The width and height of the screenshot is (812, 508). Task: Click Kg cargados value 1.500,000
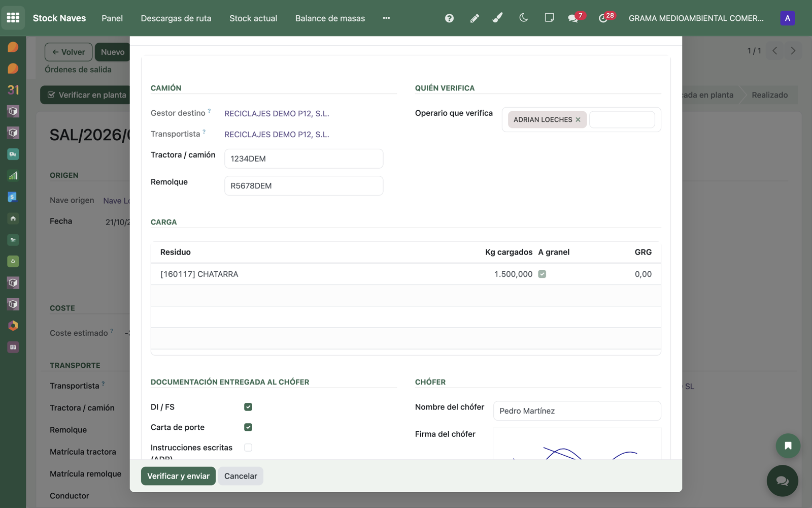[513, 274]
